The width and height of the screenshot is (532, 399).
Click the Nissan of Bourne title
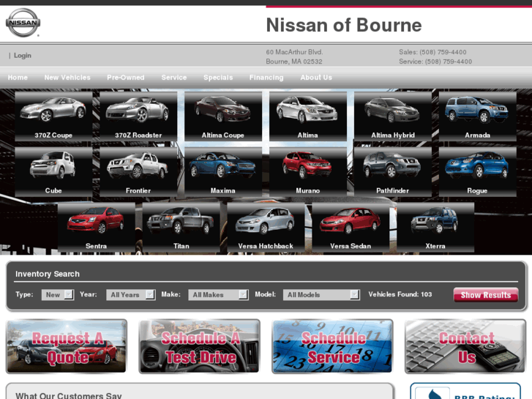(x=344, y=25)
